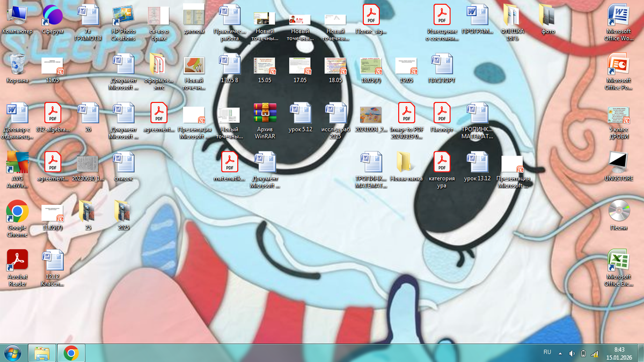The height and width of the screenshot is (362, 644).
Task: Select the Извещение о состоянии PDF
Action: (x=442, y=23)
